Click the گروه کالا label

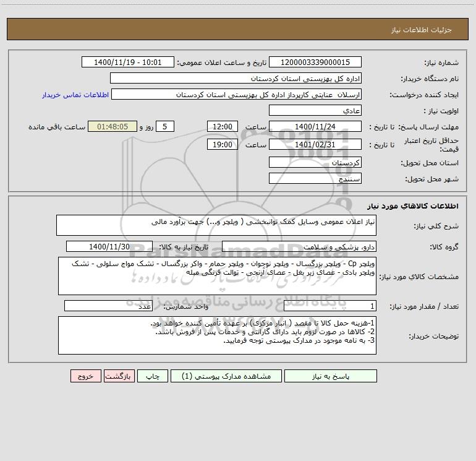pyautogui.click(x=444, y=247)
